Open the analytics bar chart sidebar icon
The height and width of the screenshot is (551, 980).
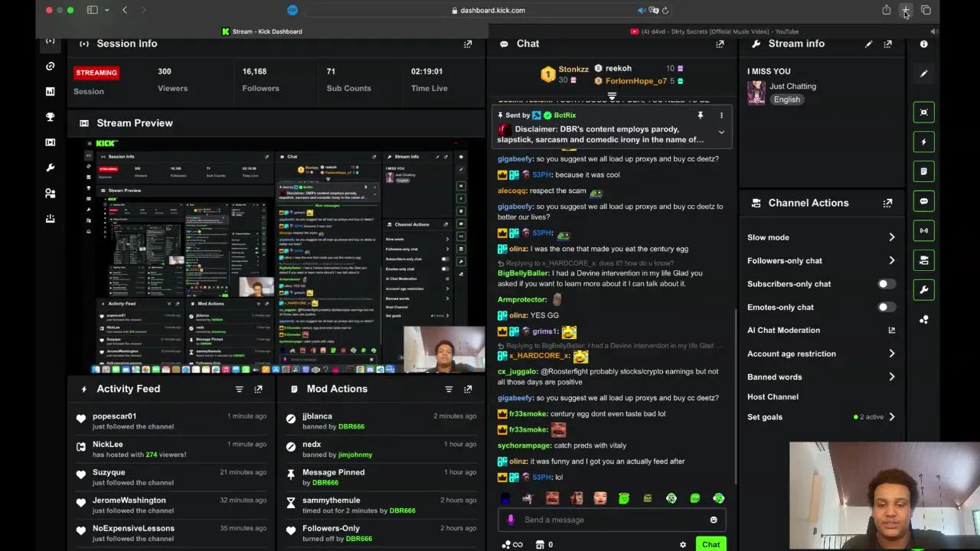point(50,91)
